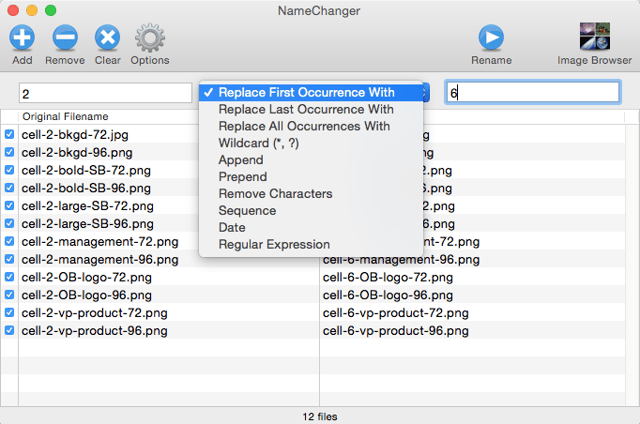Select Remove Characters from the menu
The height and width of the screenshot is (424, 640).
point(311,194)
